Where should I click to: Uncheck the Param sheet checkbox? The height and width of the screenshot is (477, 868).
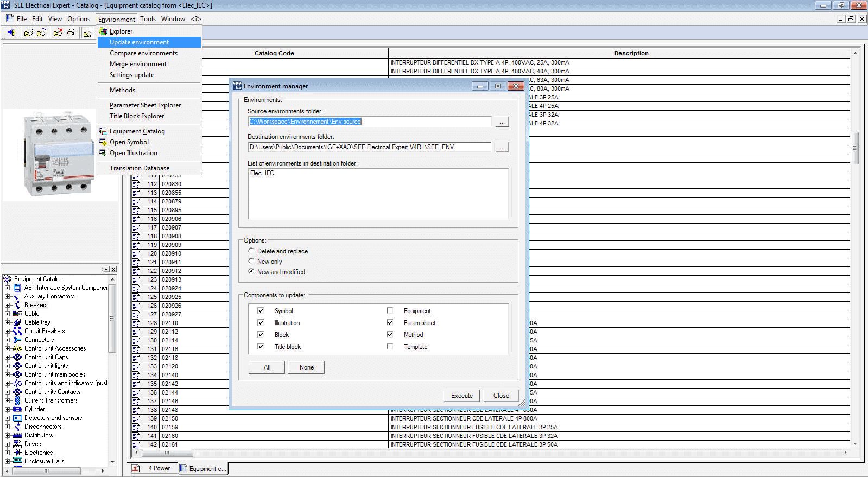click(390, 322)
